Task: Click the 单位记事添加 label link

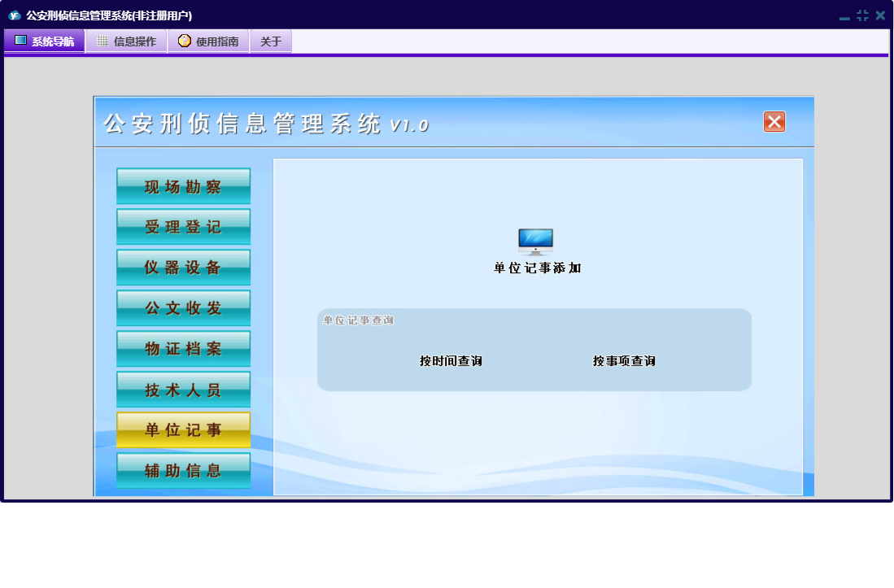Action: [x=537, y=268]
